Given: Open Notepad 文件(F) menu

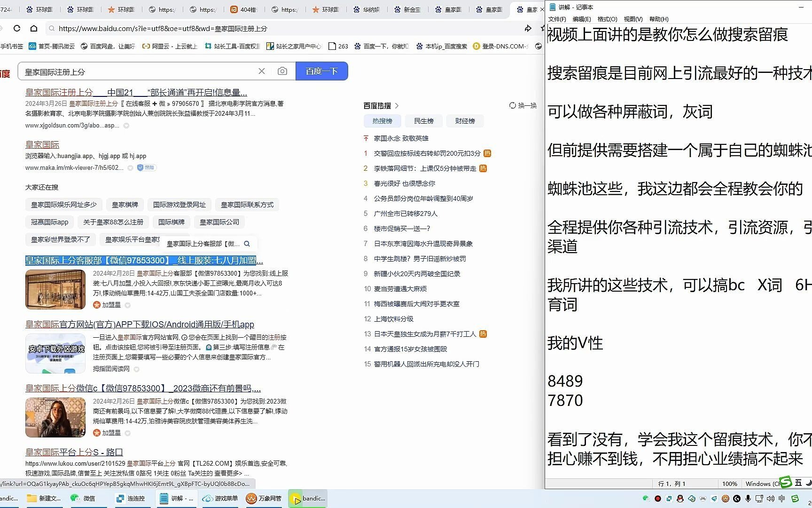Looking at the screenshot, I should coord(557,19).
